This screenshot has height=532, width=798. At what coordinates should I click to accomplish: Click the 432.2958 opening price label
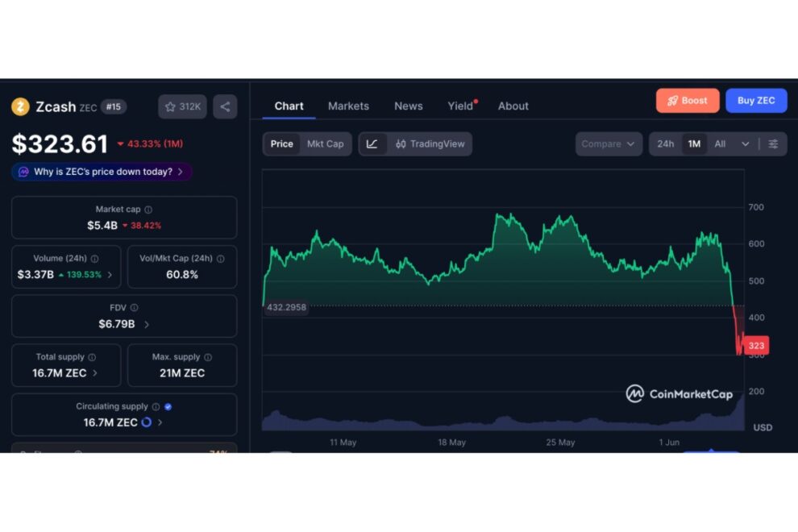click(286, 307)
